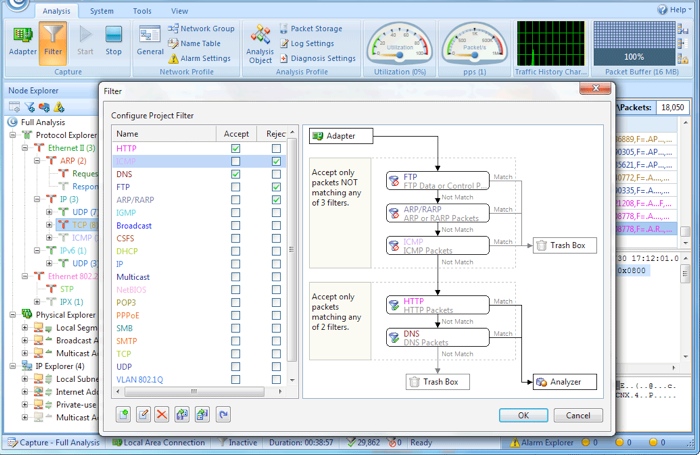Collapse the Ethernet II node

click(x=25, y=148)
